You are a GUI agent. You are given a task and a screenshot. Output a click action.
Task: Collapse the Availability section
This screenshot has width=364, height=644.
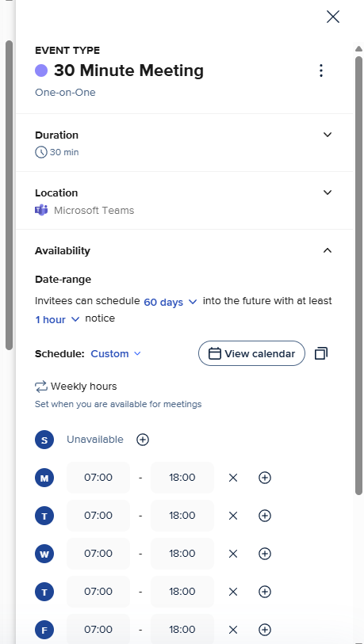click(328, 250)
